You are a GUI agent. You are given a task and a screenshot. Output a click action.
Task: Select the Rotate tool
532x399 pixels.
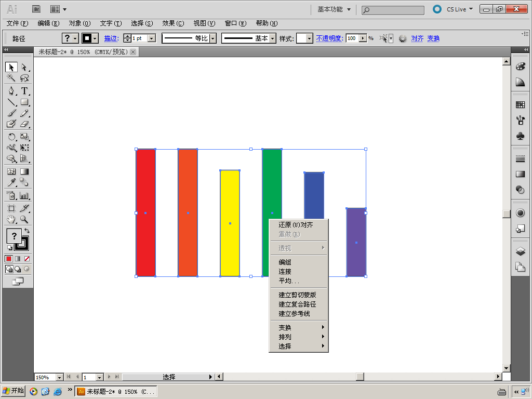(11, 137)
